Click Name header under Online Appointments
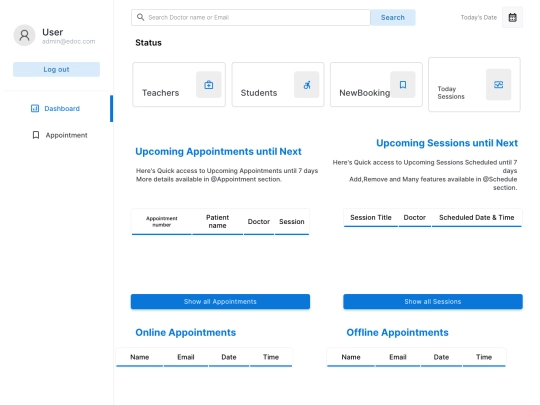The height and width of the screenshot is (405, 540). pos(139,357)
